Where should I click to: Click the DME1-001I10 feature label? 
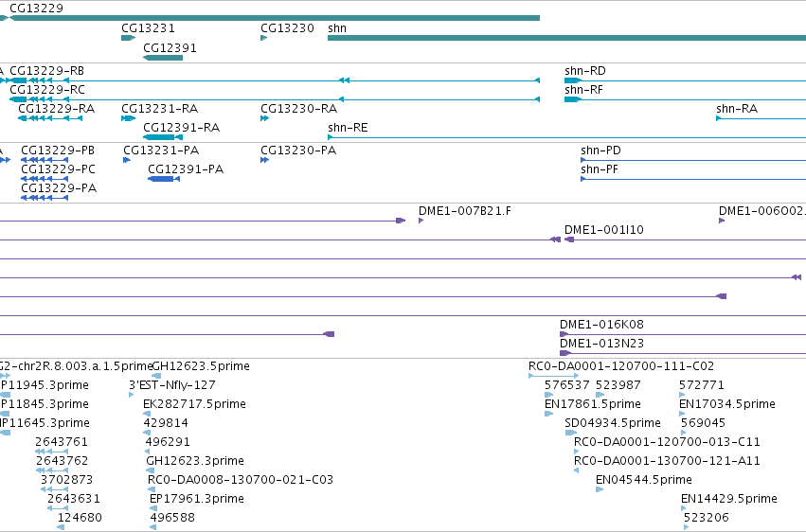pos(604,230)
